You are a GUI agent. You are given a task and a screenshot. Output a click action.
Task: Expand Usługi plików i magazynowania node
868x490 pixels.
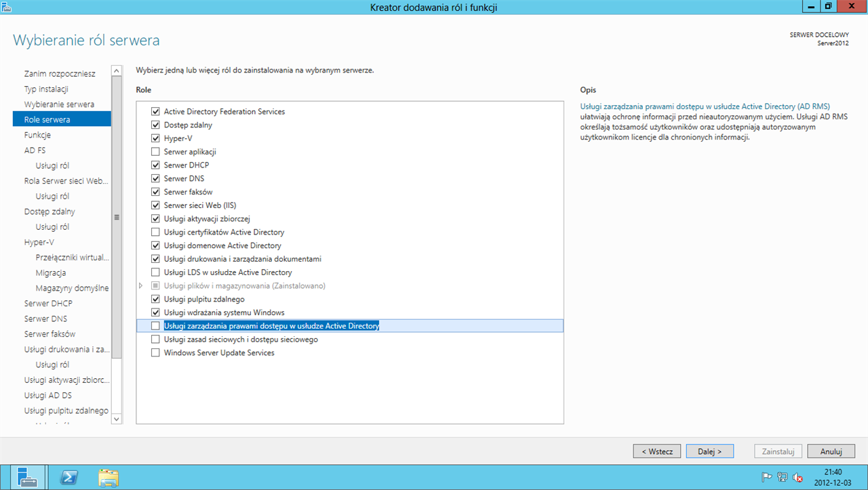tap(141, 286)
